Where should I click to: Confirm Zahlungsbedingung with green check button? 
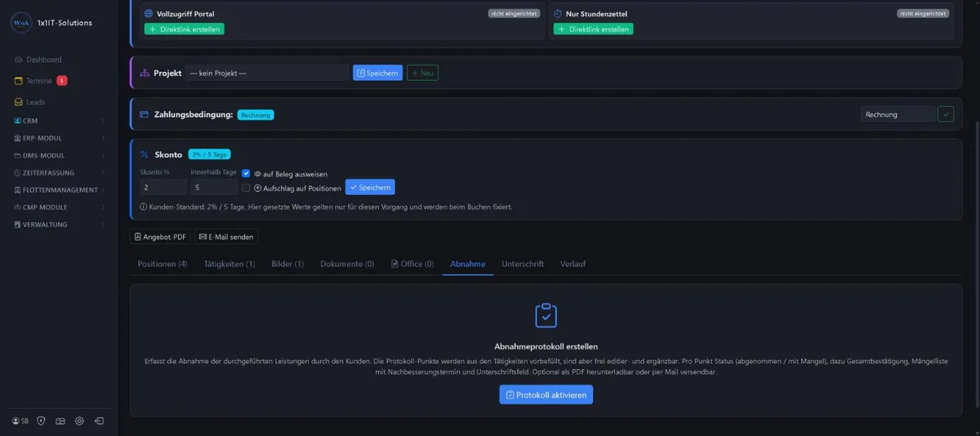click(x=946, y=114)
